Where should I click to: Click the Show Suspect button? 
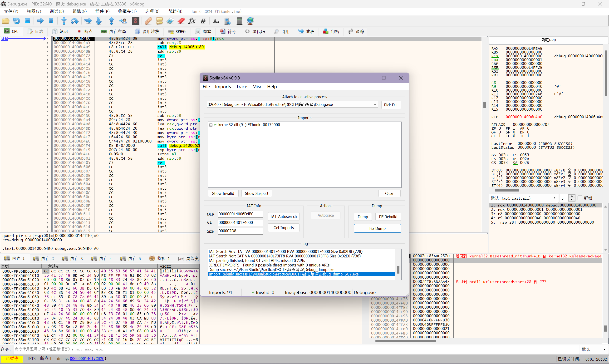point(256,193)
